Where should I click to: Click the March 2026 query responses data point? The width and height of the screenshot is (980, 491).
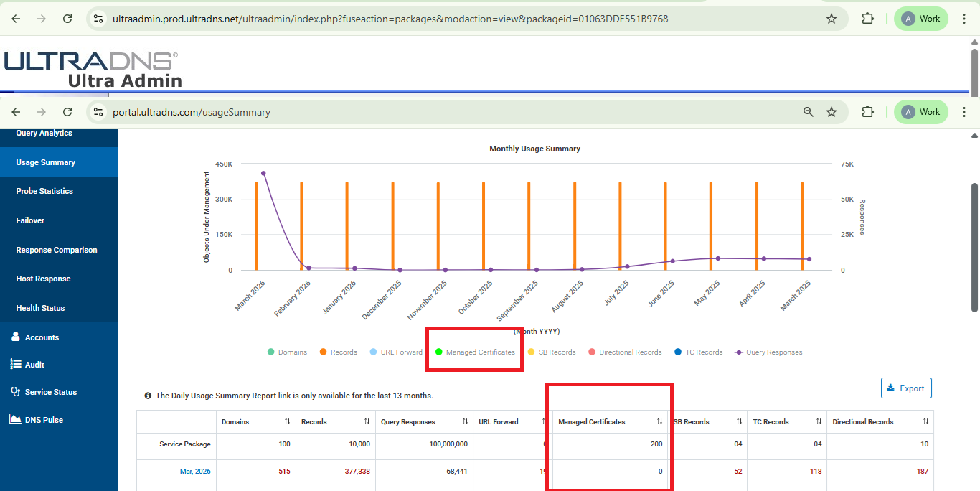coord(263,173)
